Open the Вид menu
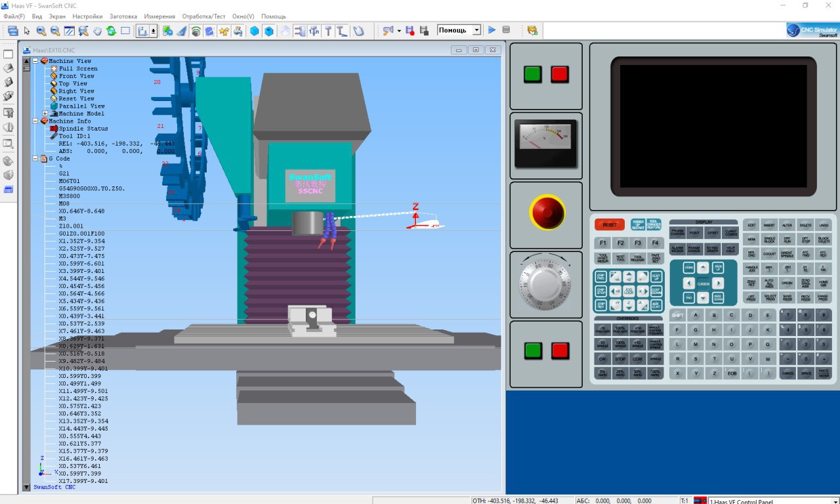Viewport: 840px width, 504px height. click(37, 16)
